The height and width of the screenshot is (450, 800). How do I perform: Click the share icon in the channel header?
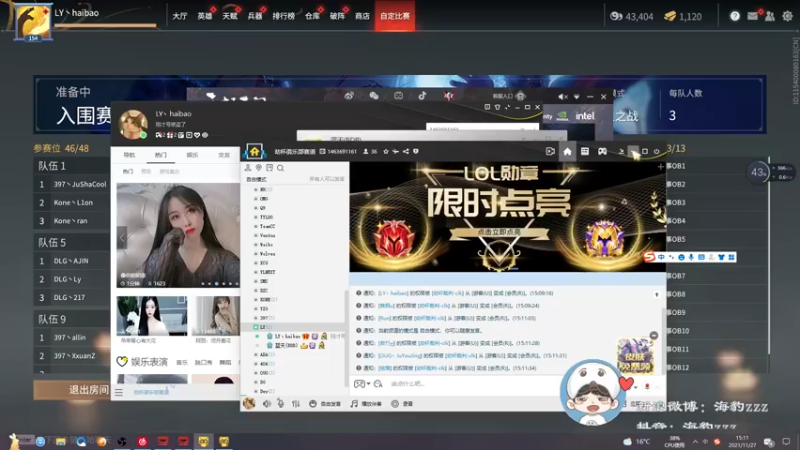click(x=406, y=152)
